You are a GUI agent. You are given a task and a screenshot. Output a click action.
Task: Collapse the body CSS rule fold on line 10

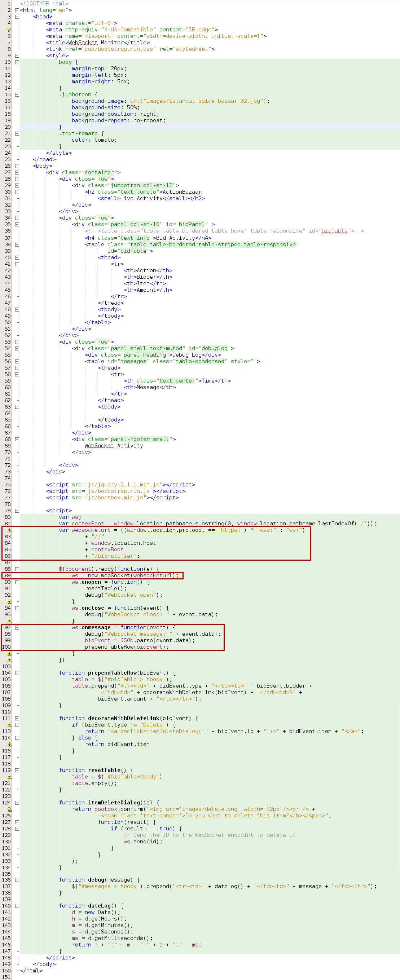pos(17,62)
